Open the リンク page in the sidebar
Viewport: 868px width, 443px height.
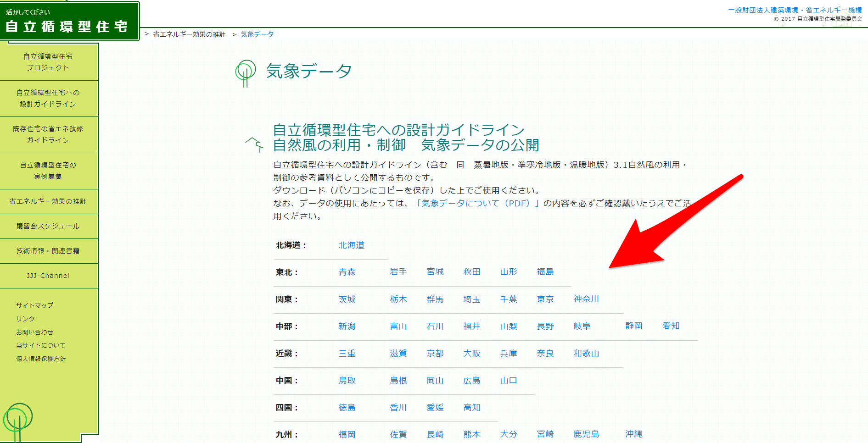[x=25, y=318]
